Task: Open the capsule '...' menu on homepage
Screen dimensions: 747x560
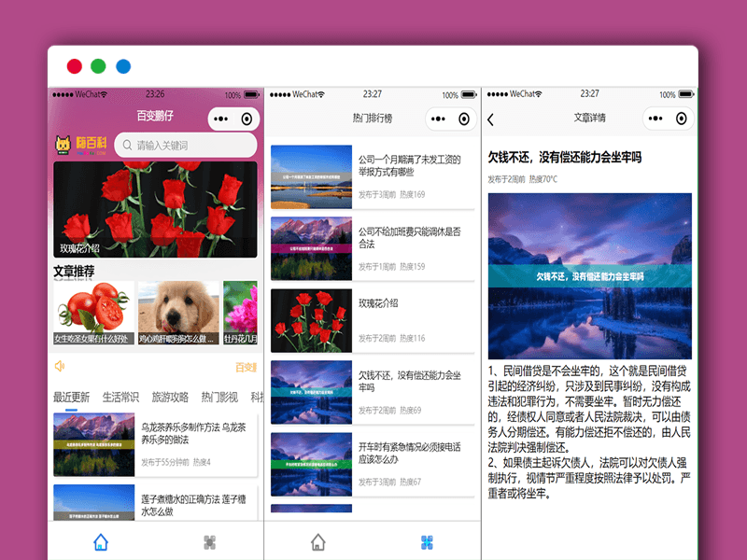Action: pyautogui.click(x=218, y=119)
